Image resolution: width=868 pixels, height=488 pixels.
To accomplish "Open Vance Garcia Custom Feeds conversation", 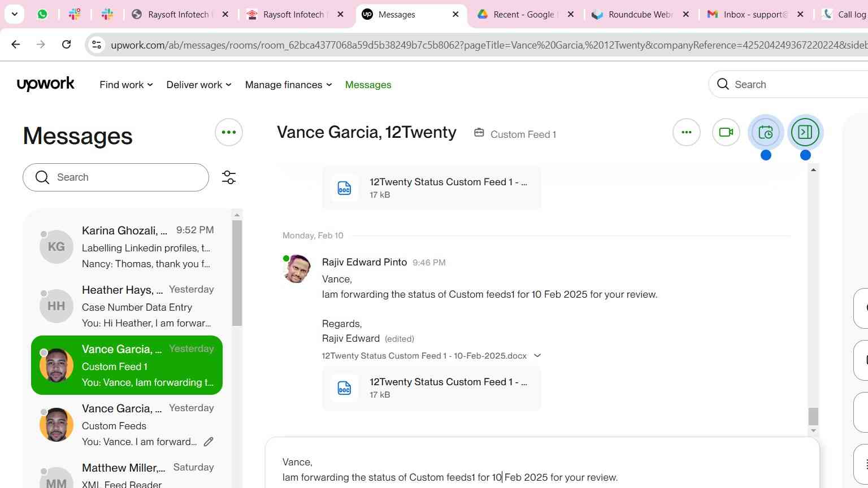I will pyautogui.click(x=127, y=425).
